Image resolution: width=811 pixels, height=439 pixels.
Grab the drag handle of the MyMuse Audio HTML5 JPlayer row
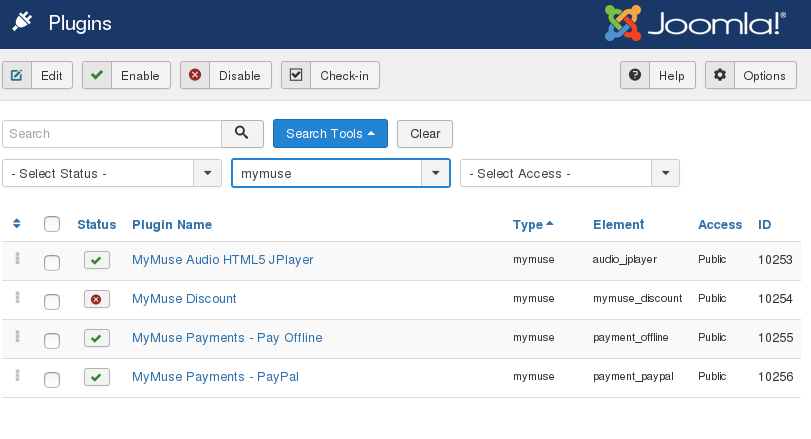click(x=18, y=258)
